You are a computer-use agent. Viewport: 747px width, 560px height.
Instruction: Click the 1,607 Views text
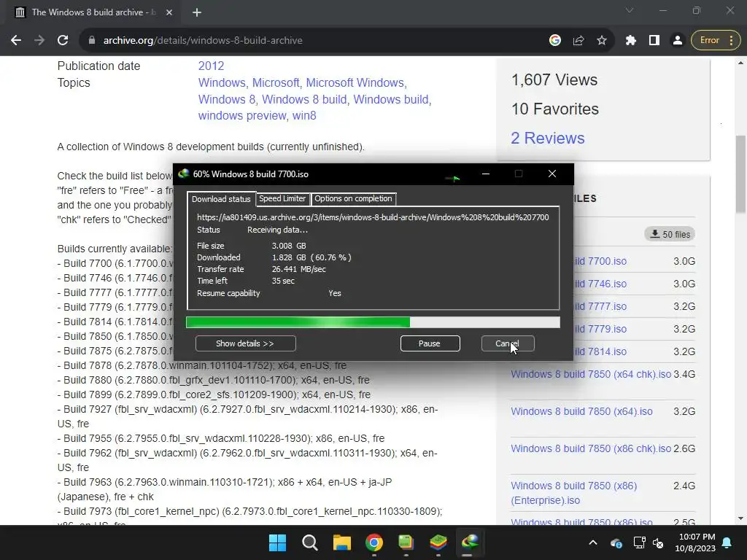554,79
